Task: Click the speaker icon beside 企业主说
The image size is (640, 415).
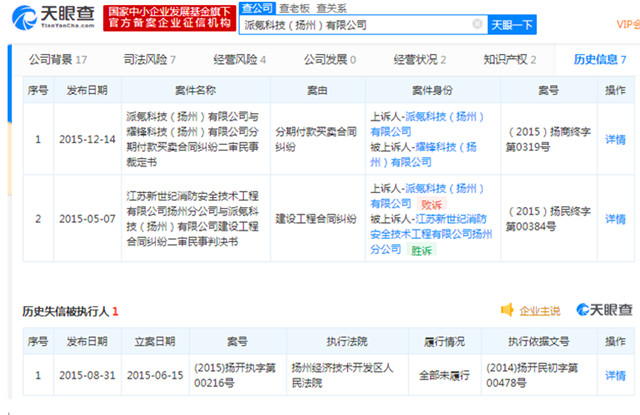Action: 507,310
